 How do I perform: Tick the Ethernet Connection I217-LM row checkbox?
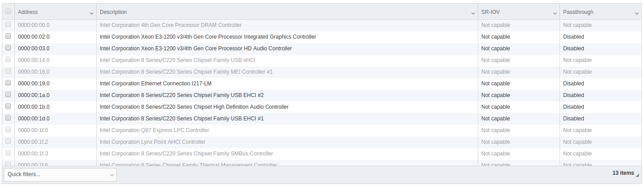pos(8,83)
